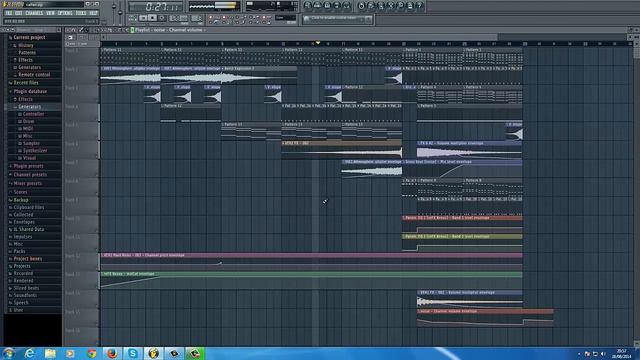Open Synthesizer generators folder

(35, 151)
